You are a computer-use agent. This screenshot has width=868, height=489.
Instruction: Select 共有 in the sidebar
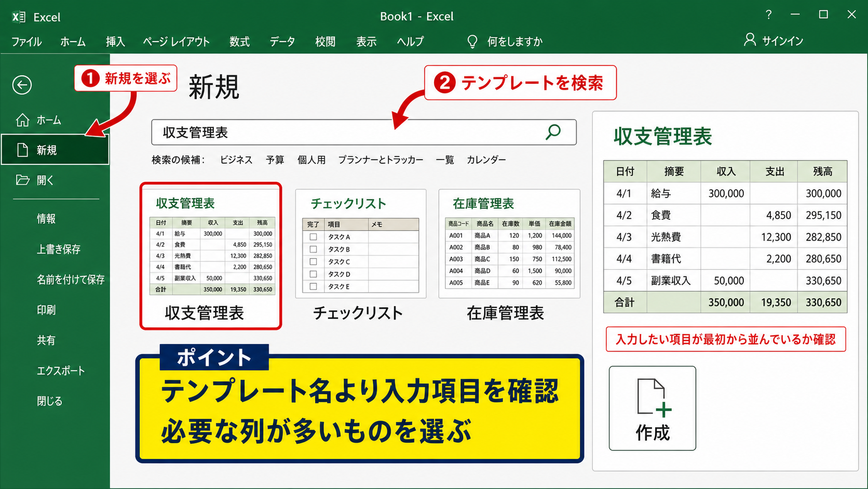(46, 340)
